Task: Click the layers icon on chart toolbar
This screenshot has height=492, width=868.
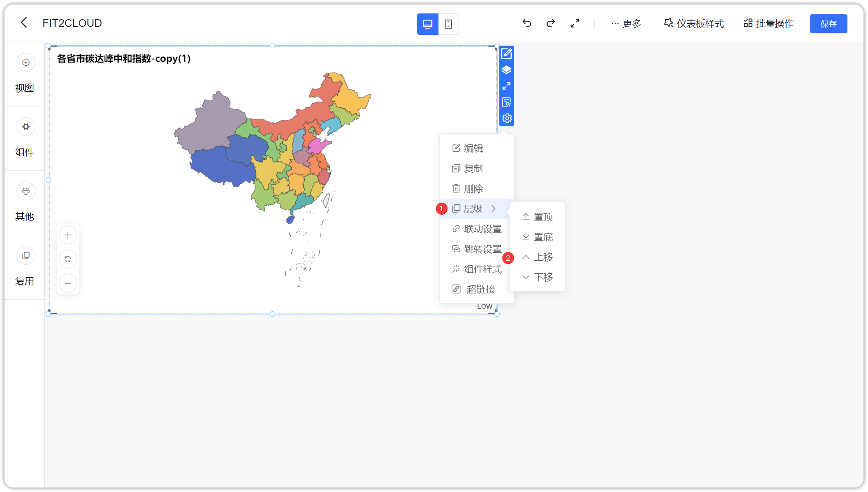Action: tap(506, 70)
